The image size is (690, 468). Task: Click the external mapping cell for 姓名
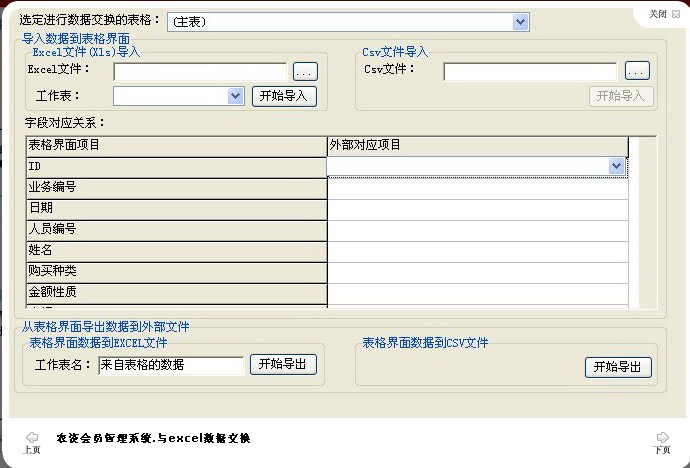pyautogui.click(x=478, y=252)
